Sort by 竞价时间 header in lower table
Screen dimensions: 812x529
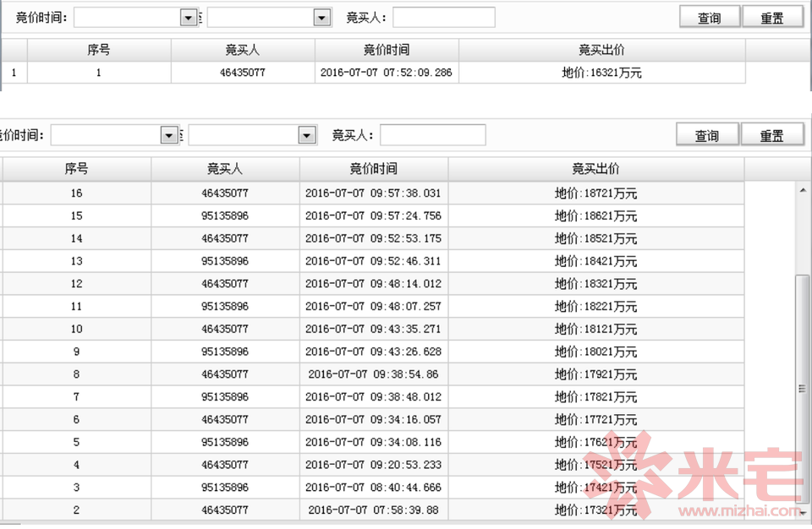point(373,169)
